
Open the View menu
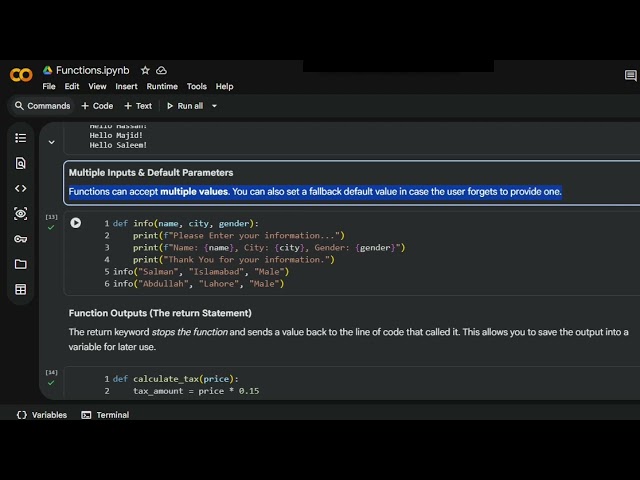[97, 87]
